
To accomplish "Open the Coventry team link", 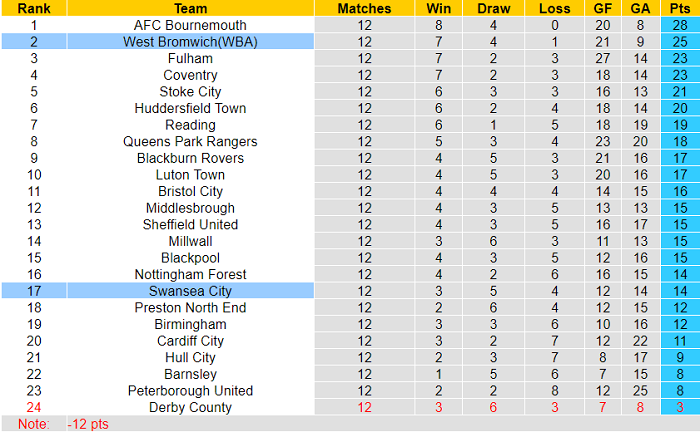I will pos(190,75).
